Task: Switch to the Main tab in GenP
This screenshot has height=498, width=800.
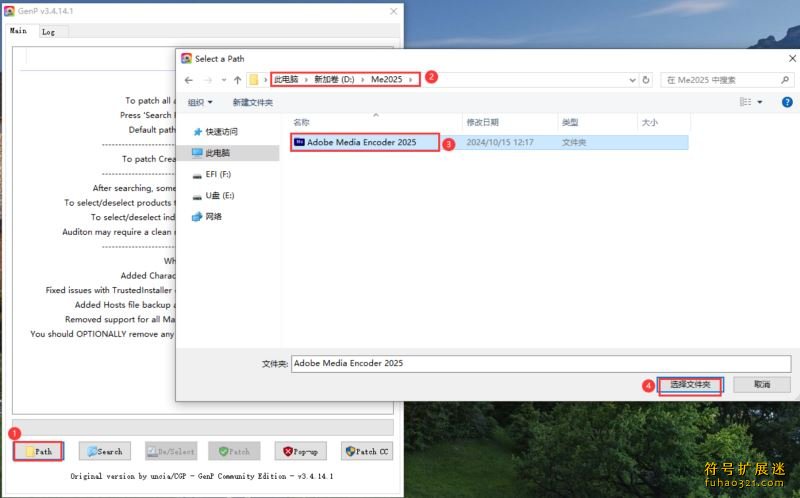Action: coord(18,31)
